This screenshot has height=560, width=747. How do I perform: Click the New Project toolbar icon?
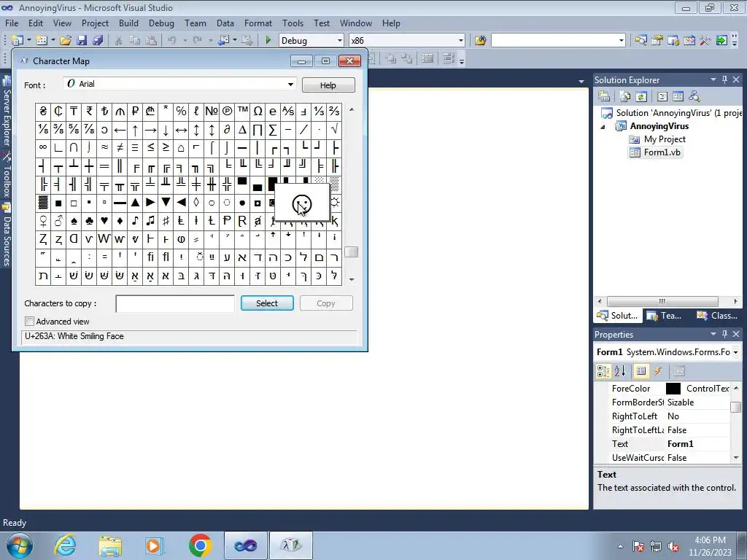click(x=18, y=41)
